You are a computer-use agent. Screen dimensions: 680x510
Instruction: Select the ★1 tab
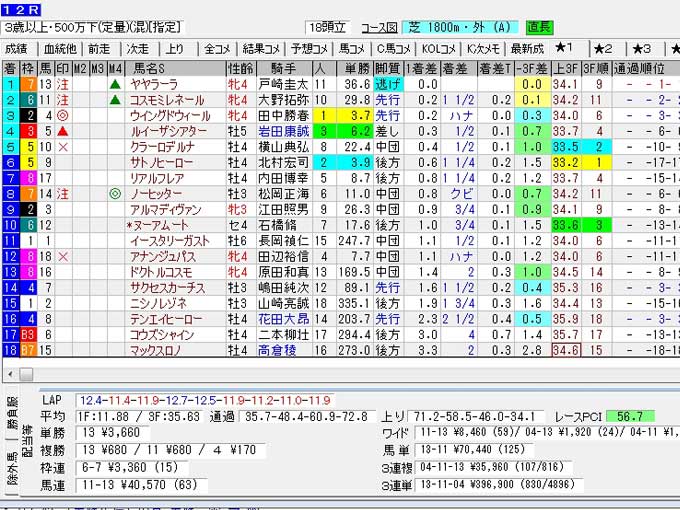pos(563,48)
